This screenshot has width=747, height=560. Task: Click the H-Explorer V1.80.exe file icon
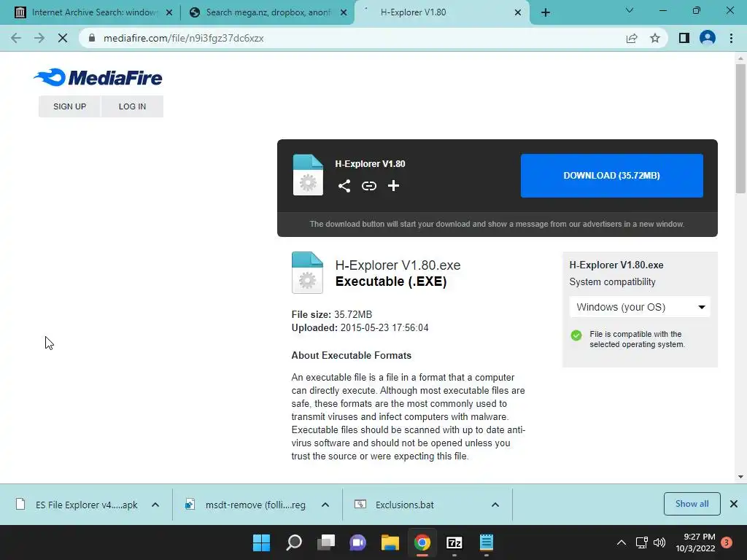pyautogui.click(x=307, y=273)
